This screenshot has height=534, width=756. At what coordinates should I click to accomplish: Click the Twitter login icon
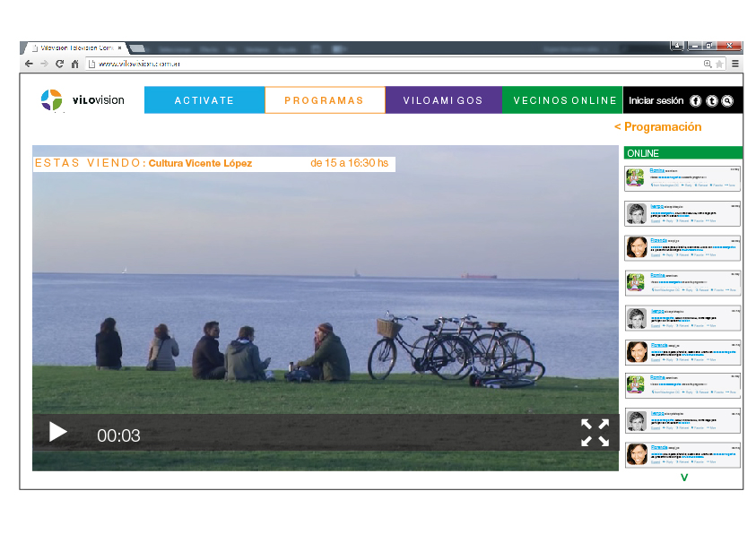coord(712,101)
